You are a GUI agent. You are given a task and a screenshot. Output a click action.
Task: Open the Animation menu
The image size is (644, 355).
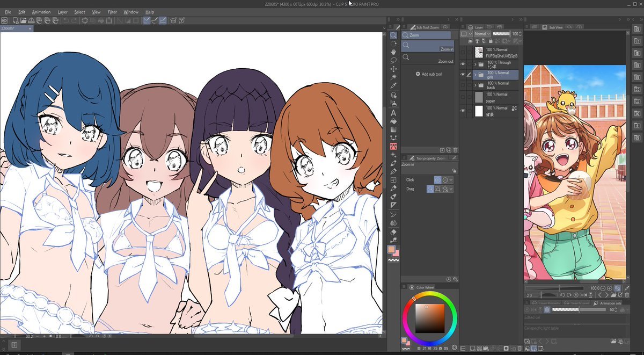[x=41, y=12]
